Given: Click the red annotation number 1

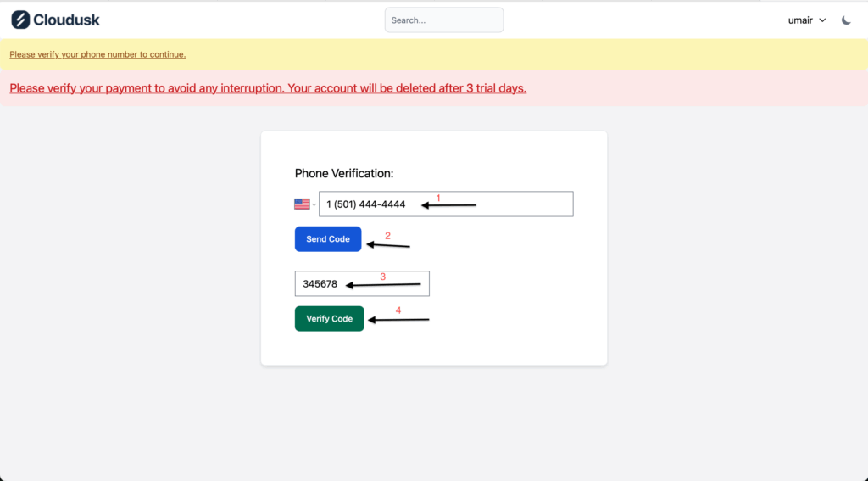Looking at the screenshot, I should [438, 198].
